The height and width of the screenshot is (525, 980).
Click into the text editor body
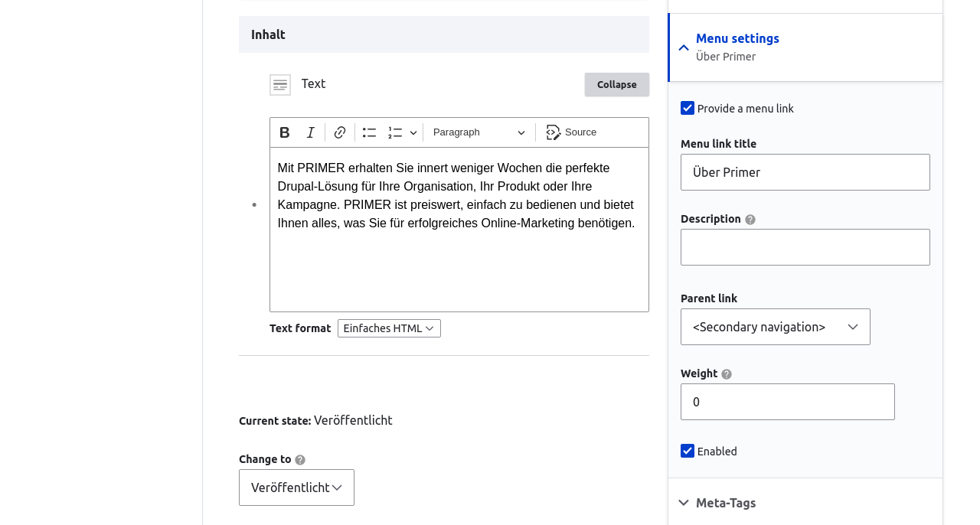click(459, 230)
